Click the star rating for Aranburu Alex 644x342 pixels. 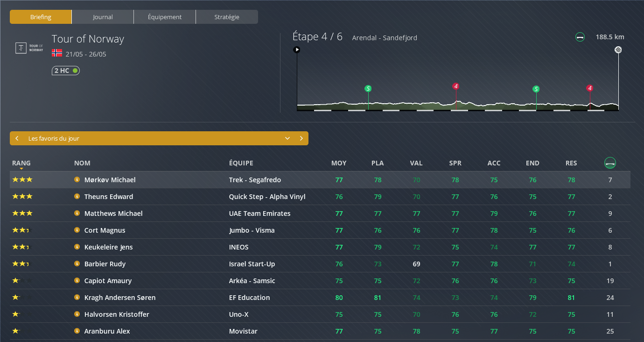coord(22,331)
